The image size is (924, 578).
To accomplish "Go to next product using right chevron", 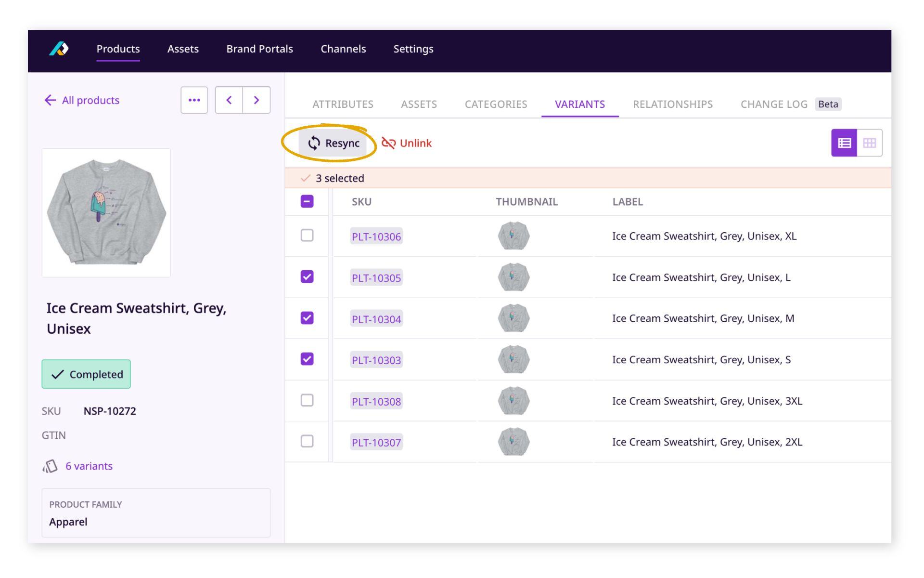I will click(x=257, y=100).
